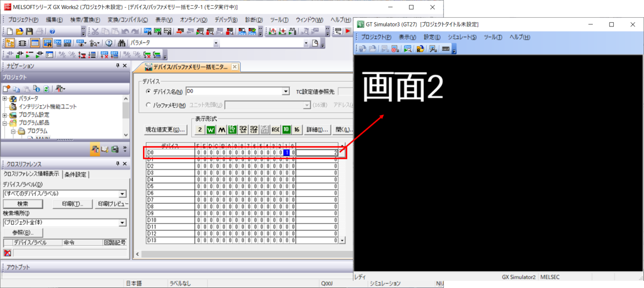Image resolution: width=644 pixels, height=288 pixels.
Task: Select the Word (W) display format icon
Action: click(x=212, y=130)
